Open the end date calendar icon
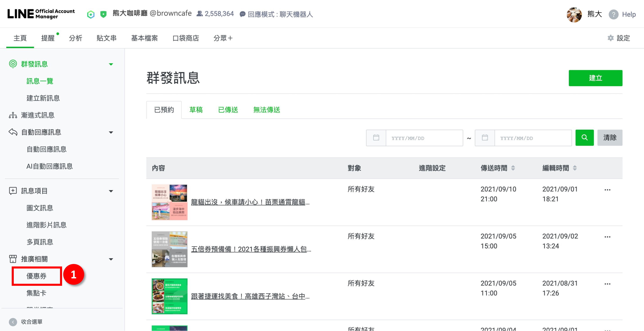The image size is (644, 331). click(x=485, y=138)
